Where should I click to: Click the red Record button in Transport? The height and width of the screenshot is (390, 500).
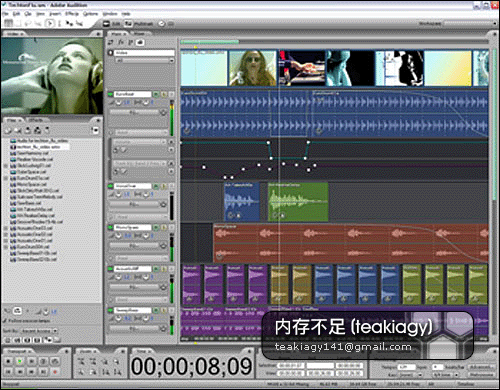(55, 371)
